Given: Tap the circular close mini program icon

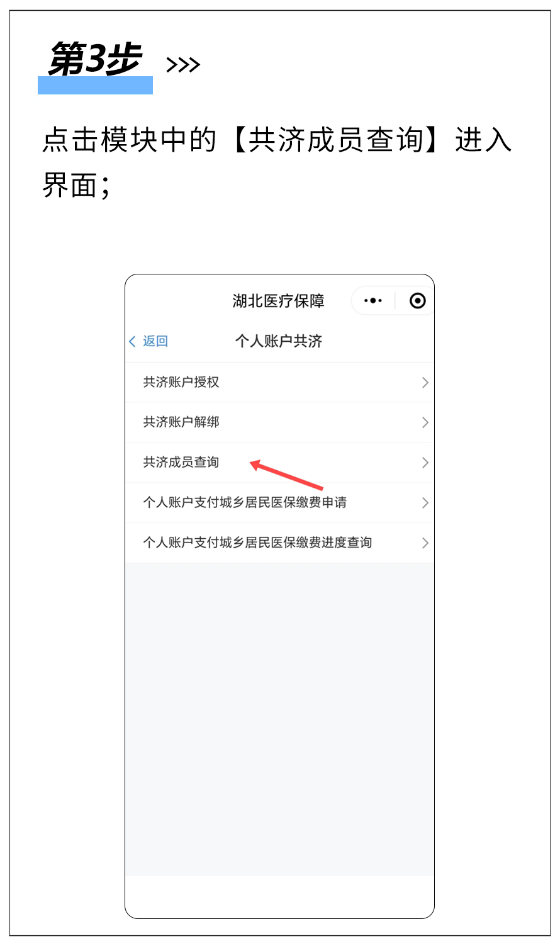Looking at the screenshot, I should tap(417, 301).
